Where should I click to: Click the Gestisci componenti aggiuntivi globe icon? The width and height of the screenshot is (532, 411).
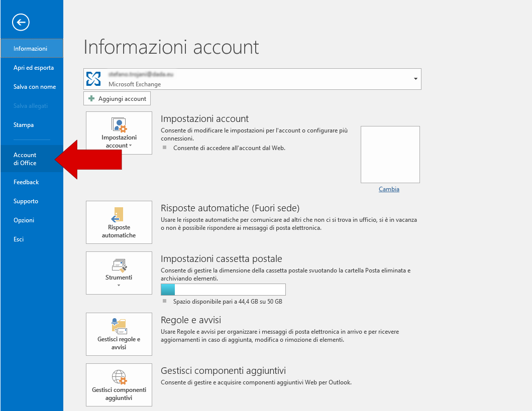[x=120, y=377]
